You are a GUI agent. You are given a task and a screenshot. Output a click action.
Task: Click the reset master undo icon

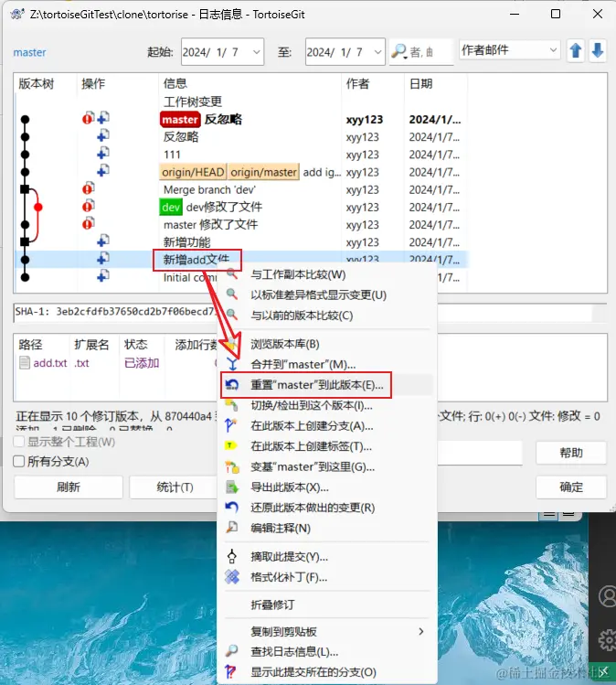click(x=232, y=384)
